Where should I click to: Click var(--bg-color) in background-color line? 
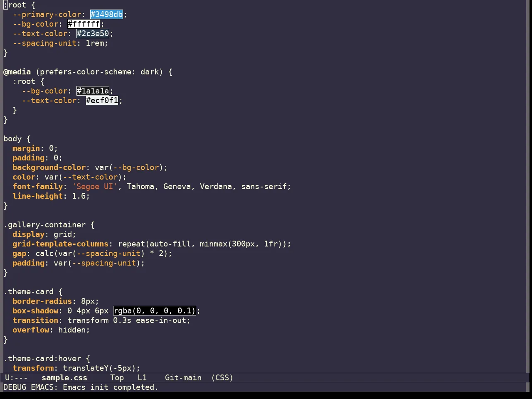[x=129, y=167]
